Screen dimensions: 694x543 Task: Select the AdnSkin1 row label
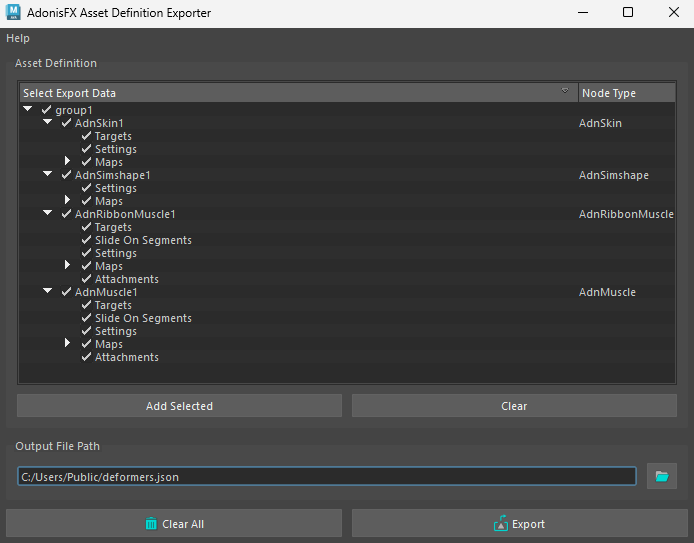pyautogui.click(x=99, y=123)
